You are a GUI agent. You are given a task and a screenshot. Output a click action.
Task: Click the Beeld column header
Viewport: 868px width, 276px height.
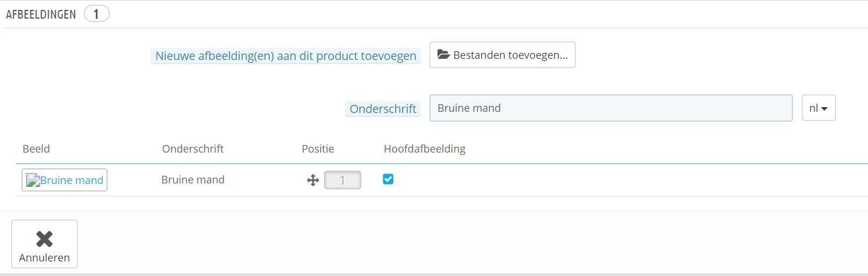pos(36,148)
